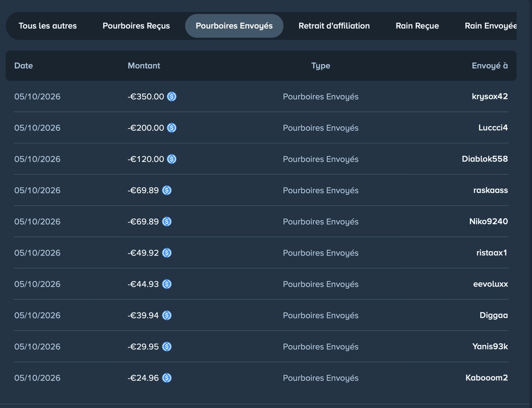Click the Montant column header
Screen dimensions: 532x408
point(144,66)
